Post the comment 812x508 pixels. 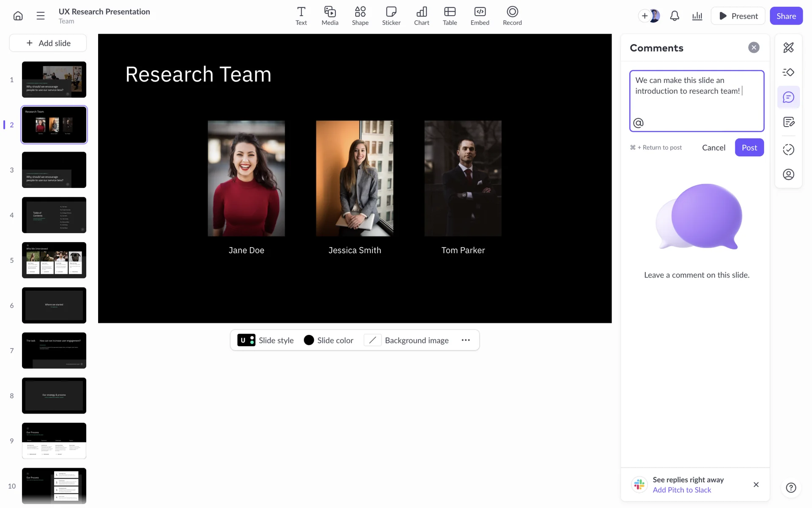pyautogui.click(x=749, y=147)
